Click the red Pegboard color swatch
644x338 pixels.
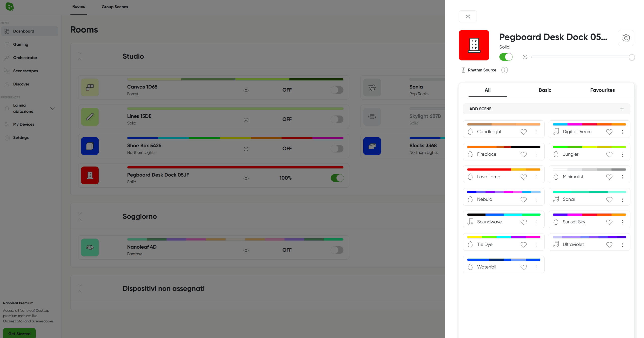[474, 45]
